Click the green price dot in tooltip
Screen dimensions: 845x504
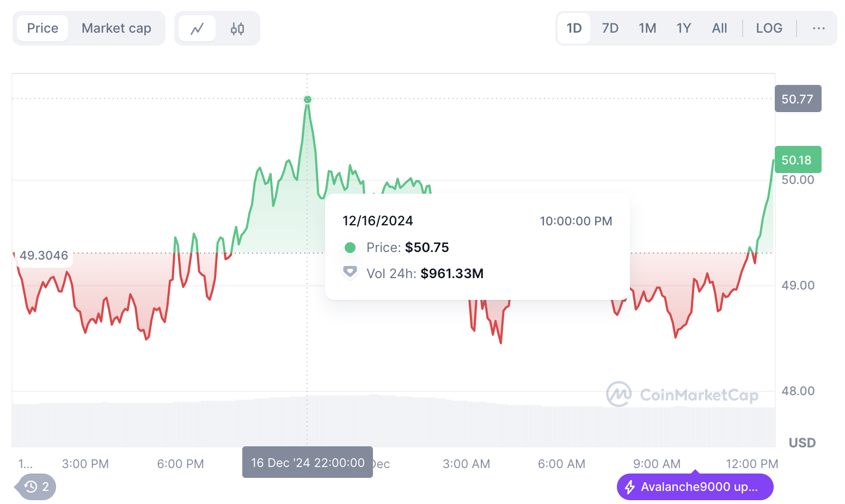point(350,248)
